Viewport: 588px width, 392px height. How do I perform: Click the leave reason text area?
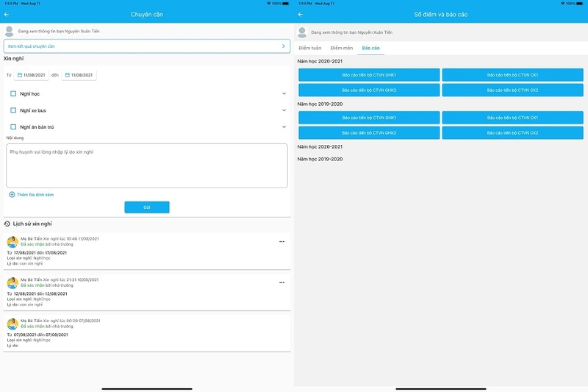pyautogui.click(x=147, y=165)
